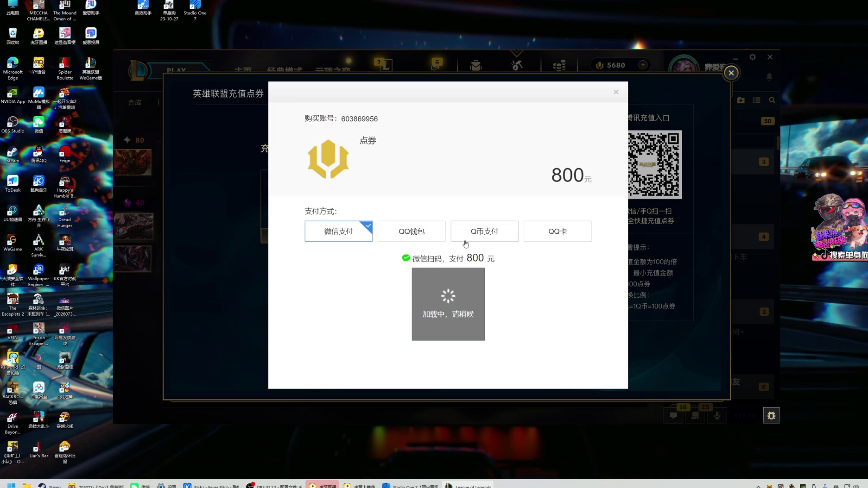Click the PLAY button in League client
868x488 pixels.
[177, 70]
